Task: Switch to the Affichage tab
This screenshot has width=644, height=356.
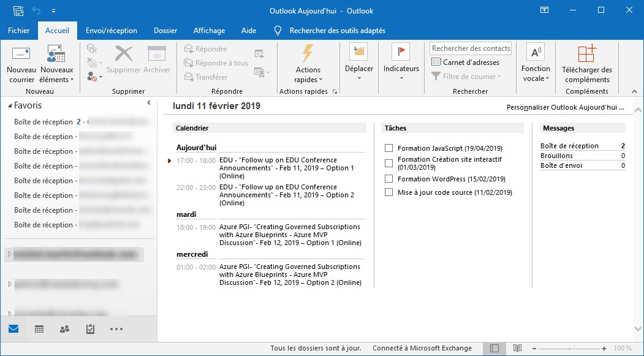Action: pyautogui.click(x=209, y=31)
